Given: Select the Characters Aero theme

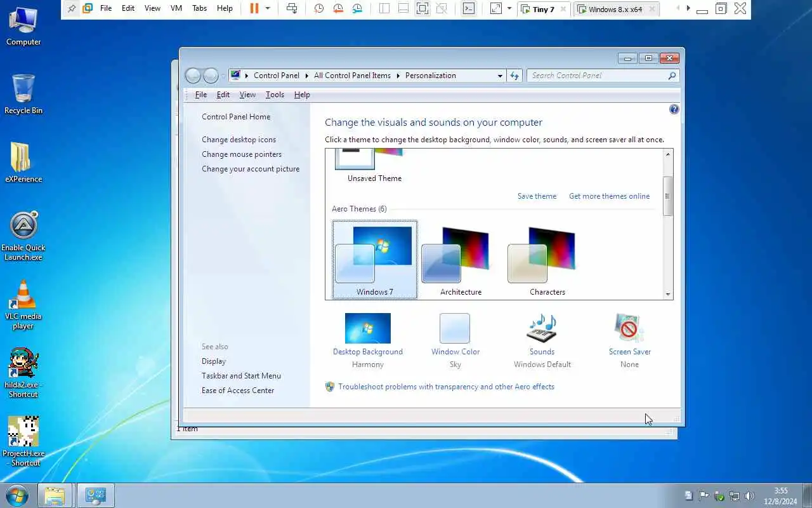Looking at the screenshot, I should pos(547,260).
